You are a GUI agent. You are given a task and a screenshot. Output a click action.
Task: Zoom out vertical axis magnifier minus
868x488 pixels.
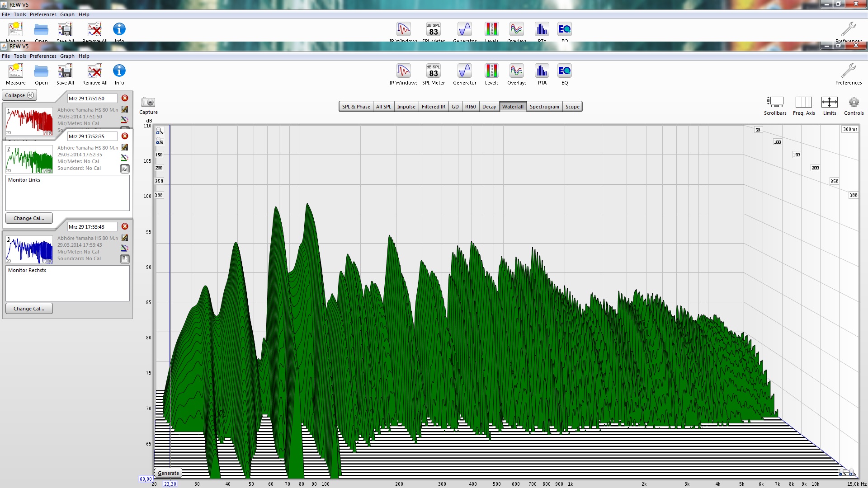coord(159,141)
